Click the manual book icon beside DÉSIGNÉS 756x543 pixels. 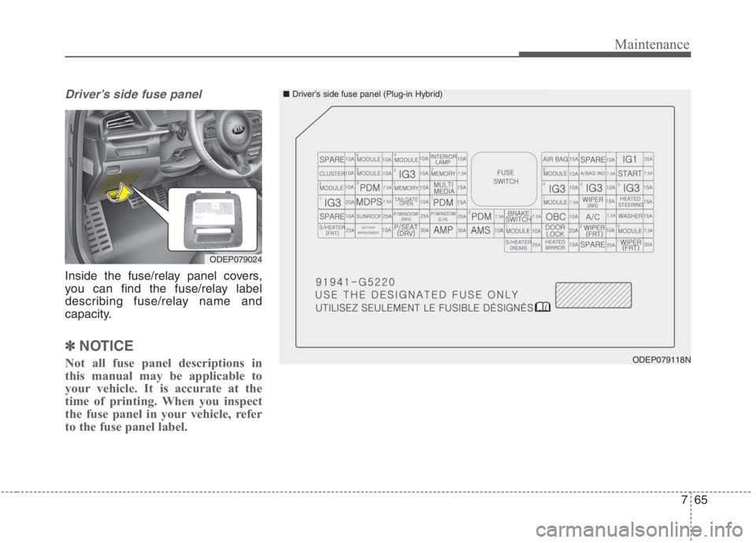coord(542,307)
